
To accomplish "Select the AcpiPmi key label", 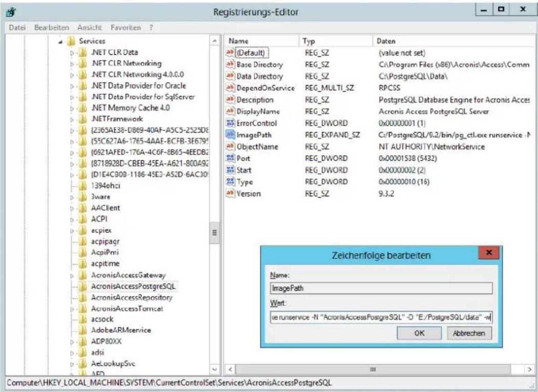I will coord(105,252).
